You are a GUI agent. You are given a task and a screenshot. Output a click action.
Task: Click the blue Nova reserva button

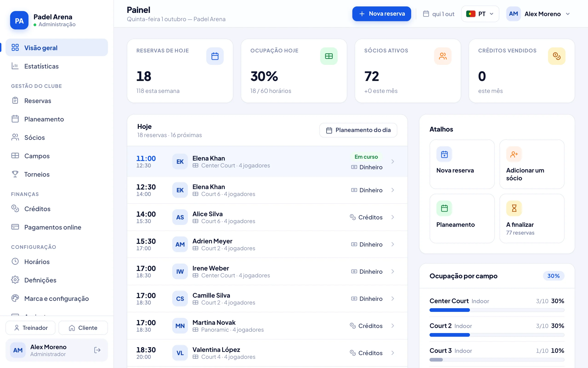pos(382,14)
